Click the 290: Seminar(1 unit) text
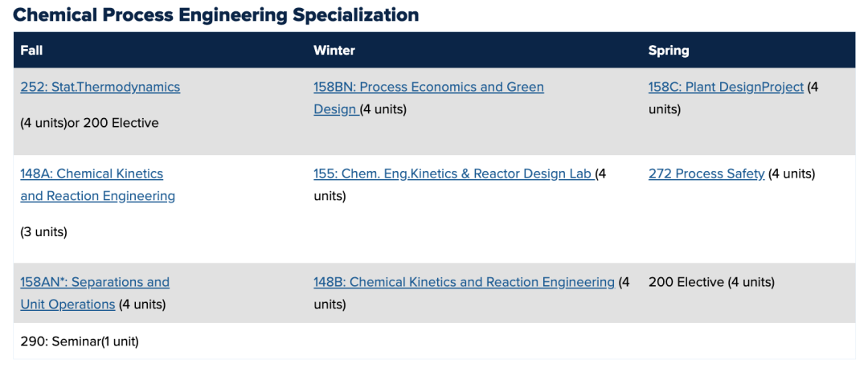The width and height of the screenshot is (868, 368). pos(79,341)
